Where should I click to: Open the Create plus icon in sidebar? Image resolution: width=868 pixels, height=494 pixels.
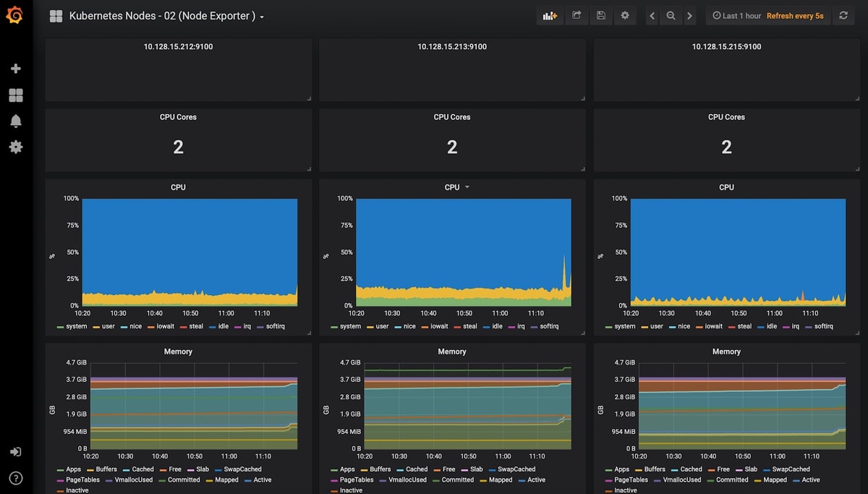tap(16, 69)
